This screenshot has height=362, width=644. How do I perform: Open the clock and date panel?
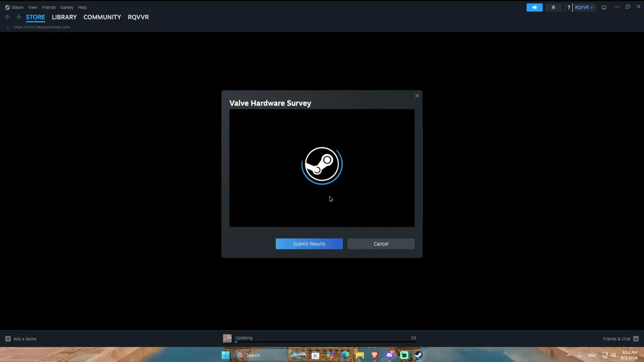tap(630, 355)
